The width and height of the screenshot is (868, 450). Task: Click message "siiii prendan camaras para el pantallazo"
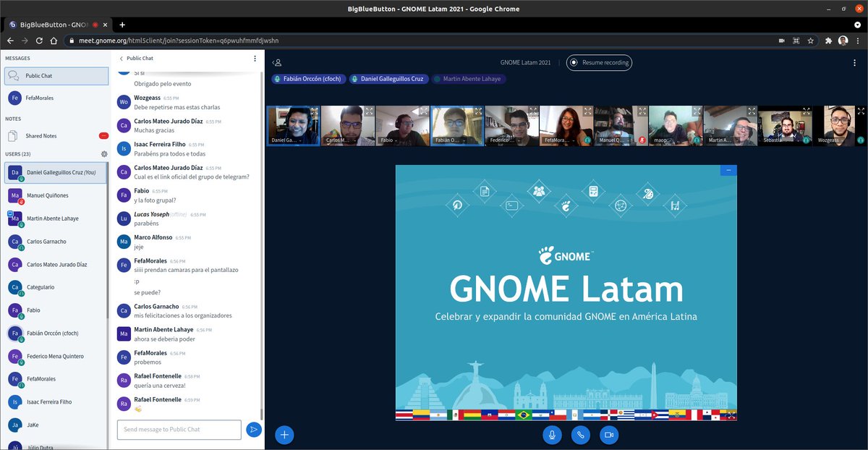(186, 270)
